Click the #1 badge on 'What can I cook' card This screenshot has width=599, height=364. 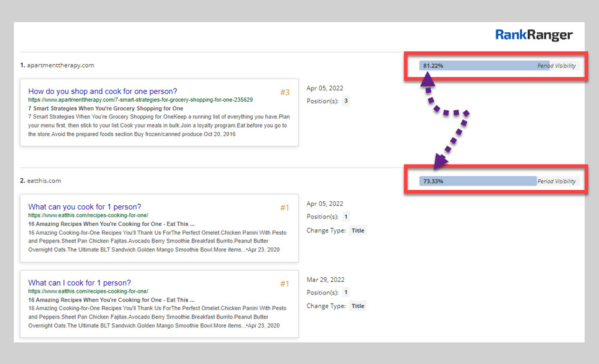tap(285, 284)
